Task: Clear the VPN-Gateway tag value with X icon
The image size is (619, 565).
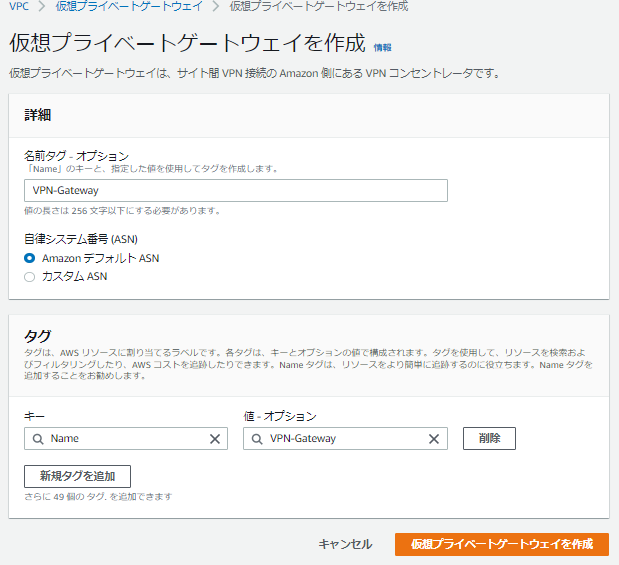Action: 434,439
